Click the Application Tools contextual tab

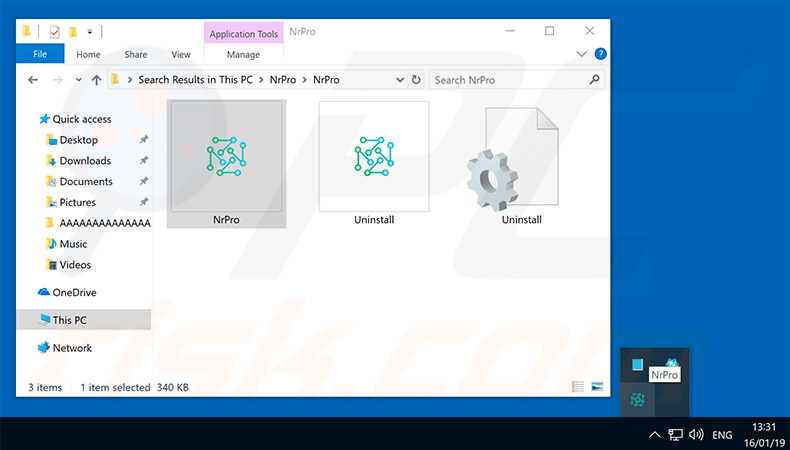[243, 34]
